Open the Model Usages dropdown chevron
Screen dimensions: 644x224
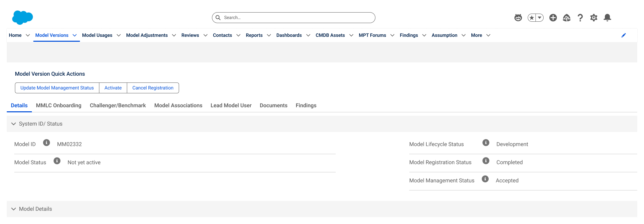pos(119,35)
